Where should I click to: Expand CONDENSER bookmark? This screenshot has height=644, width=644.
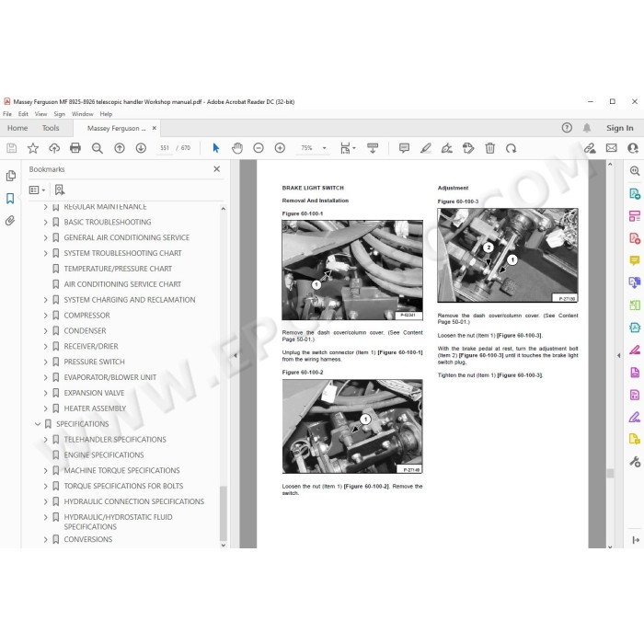(46, 331)
